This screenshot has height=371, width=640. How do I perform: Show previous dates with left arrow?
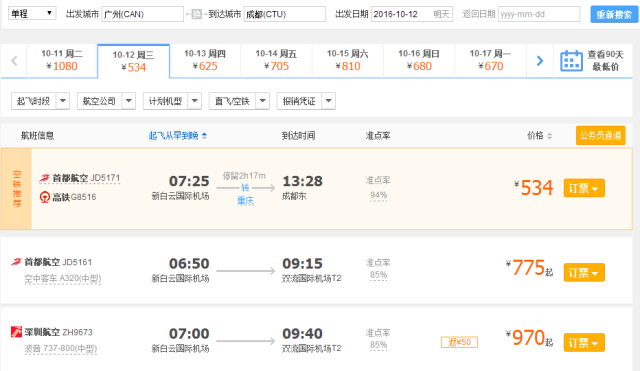(x=14, y=61)
